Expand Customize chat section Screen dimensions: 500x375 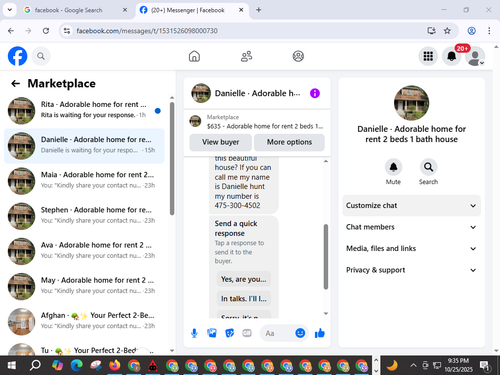click(x=411, y=206)
